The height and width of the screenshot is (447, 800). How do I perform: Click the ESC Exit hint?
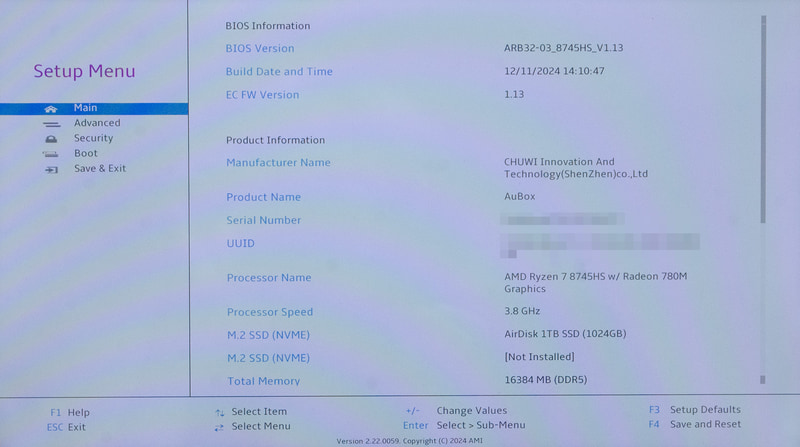66,427
